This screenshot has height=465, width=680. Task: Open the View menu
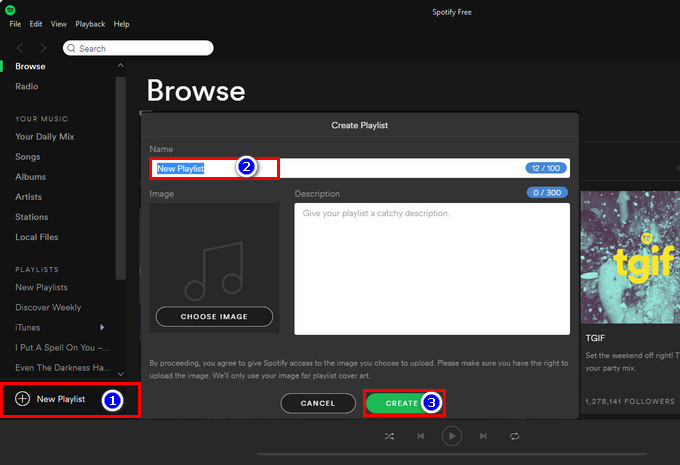(x=59, y=24)
